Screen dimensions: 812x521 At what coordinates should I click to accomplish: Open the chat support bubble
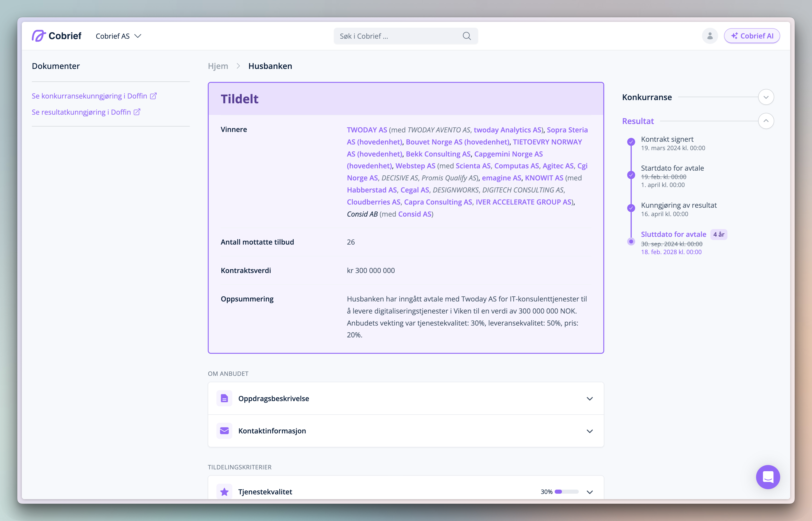click(767, 477)
